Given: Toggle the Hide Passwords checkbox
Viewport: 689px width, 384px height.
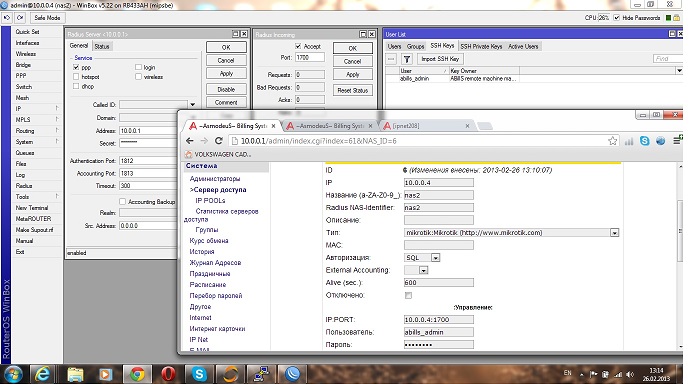Looking at the screenshot, I should [616, 18].
